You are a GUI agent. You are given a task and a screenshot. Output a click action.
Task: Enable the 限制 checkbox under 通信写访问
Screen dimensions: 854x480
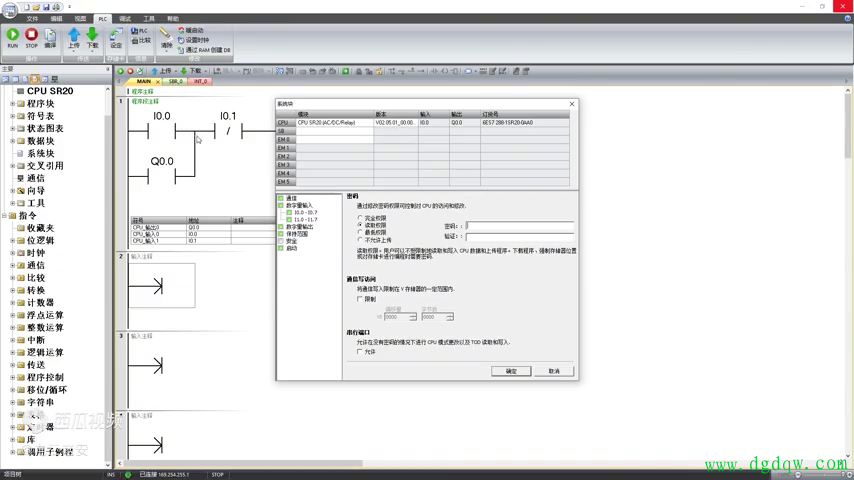pyautogui.click(x=360, y=299)
